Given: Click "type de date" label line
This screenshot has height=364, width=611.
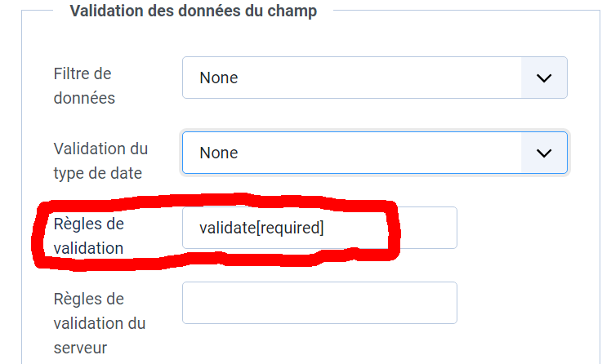Looking at the screenshot, I should coord(97,173).
